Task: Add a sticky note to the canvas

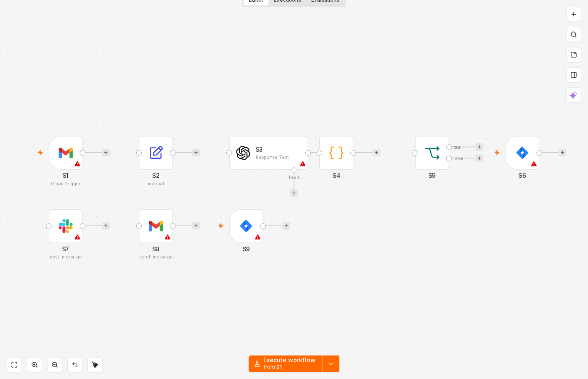Action: (x=574, y=55)
